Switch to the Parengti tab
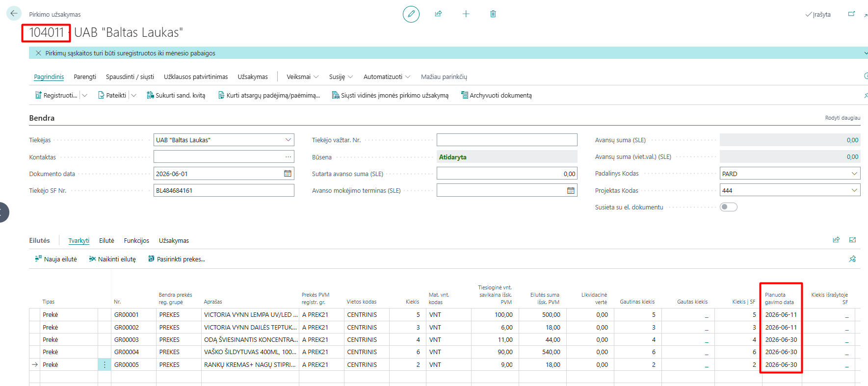This screenshot has width=868, height=386. point(85,77)
